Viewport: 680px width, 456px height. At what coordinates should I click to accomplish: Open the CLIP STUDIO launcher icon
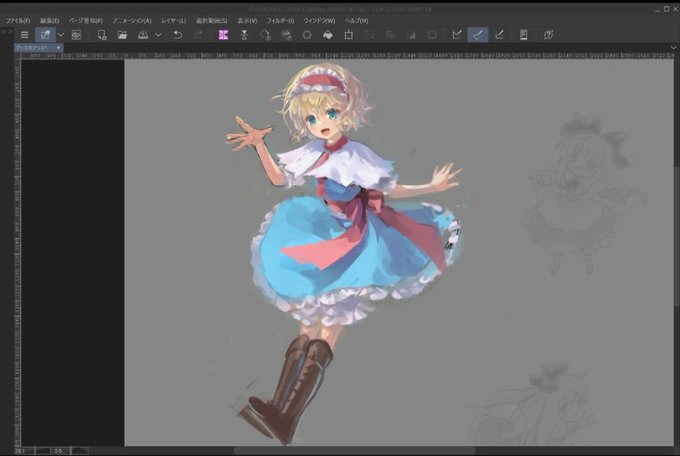click(76, 35)
